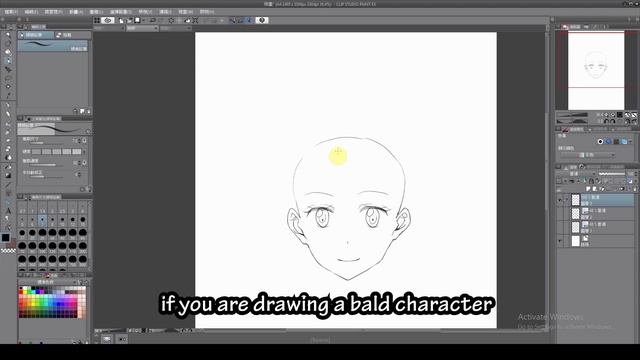This screenshot has height=360, width=640.
Task: Click the new layer folder icon
Action: coord(602,189)
